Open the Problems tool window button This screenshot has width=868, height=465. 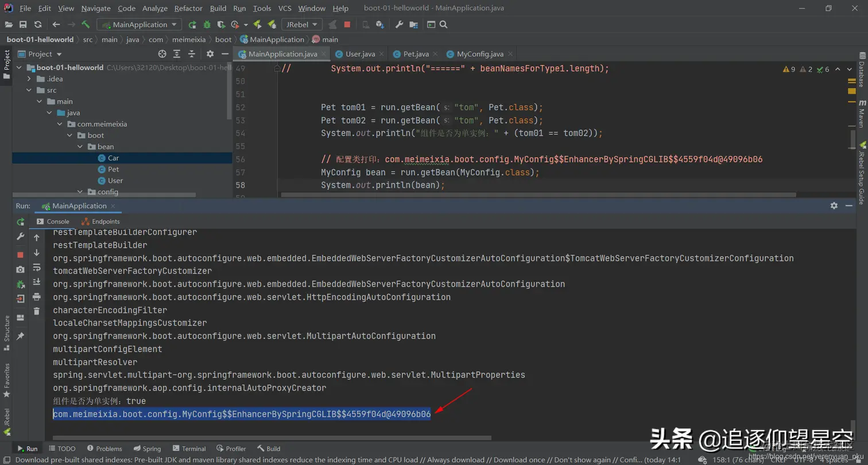(x=104, y=449)
